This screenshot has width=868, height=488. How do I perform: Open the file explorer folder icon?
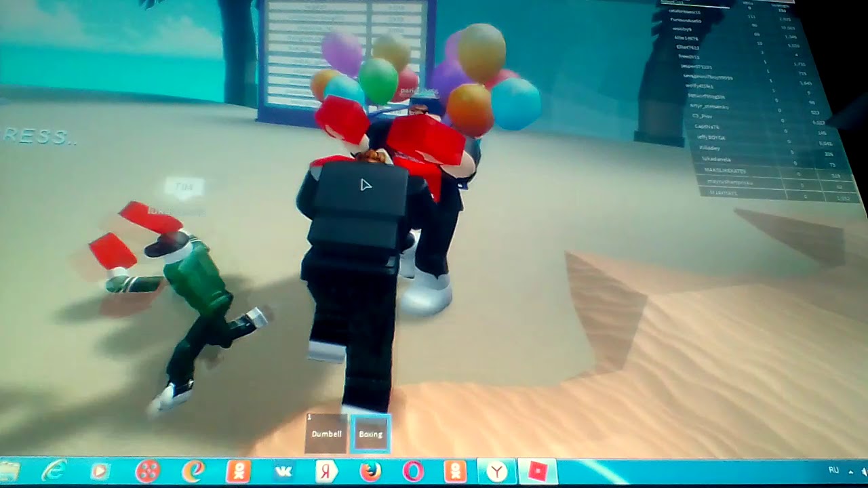pos(9,471)
